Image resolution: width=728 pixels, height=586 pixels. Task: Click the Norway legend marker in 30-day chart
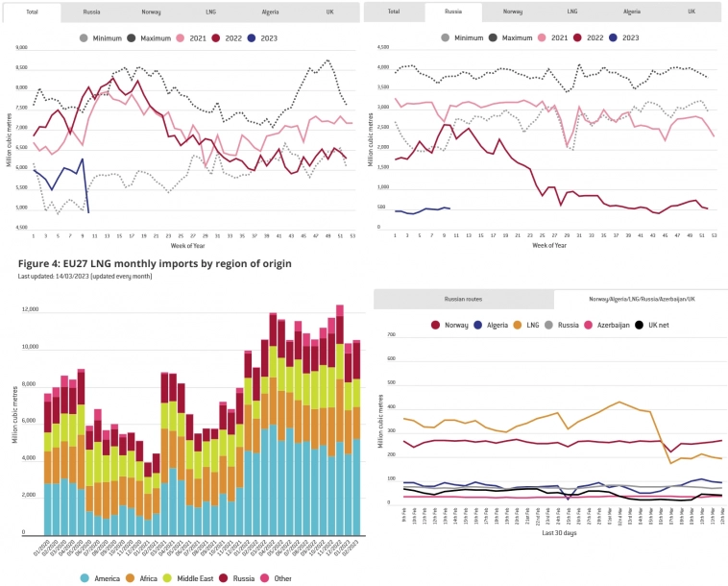pyautogui.click(x=437, y=326)
